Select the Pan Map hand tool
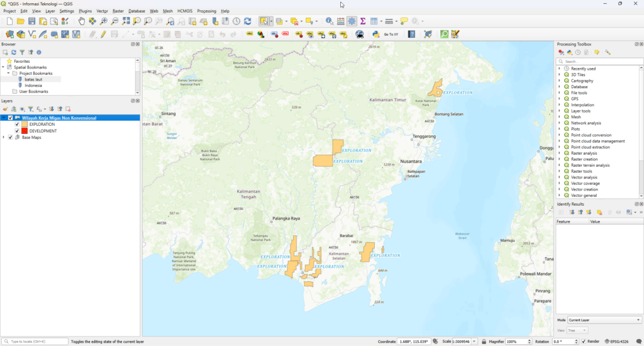 coord(82,21)
